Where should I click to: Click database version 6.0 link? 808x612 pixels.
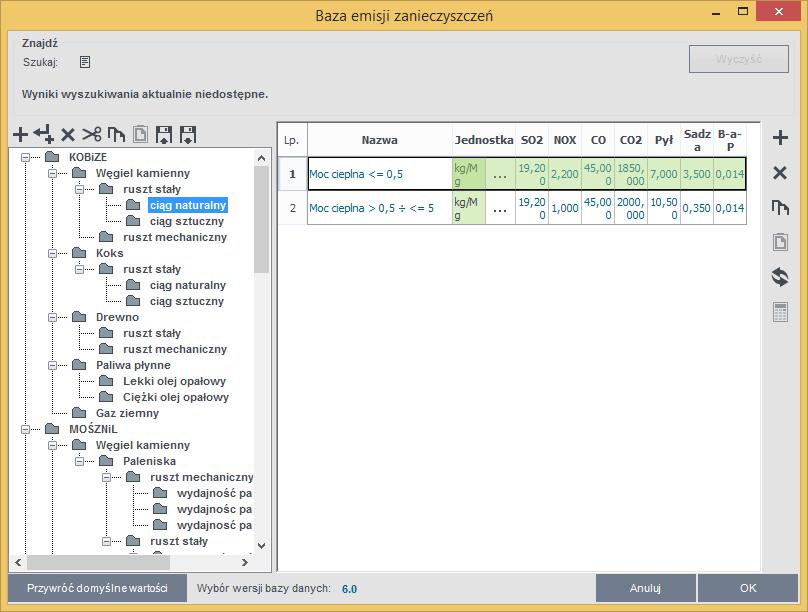[349, 589]
